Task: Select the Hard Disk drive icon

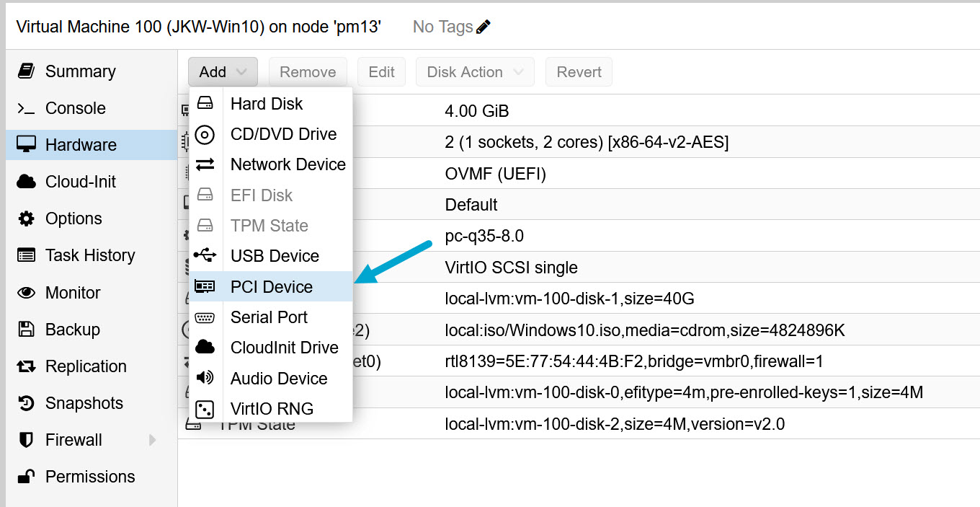Action: click(x=205, y=104)
